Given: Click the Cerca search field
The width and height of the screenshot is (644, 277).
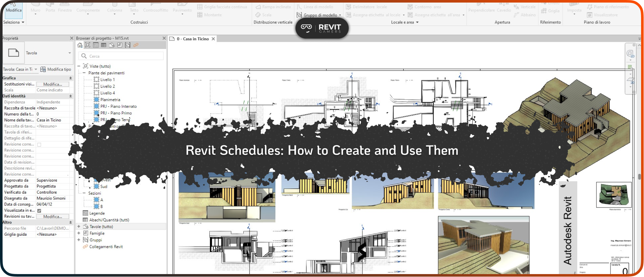Looking at the screenshot, I should click(121, 56).
